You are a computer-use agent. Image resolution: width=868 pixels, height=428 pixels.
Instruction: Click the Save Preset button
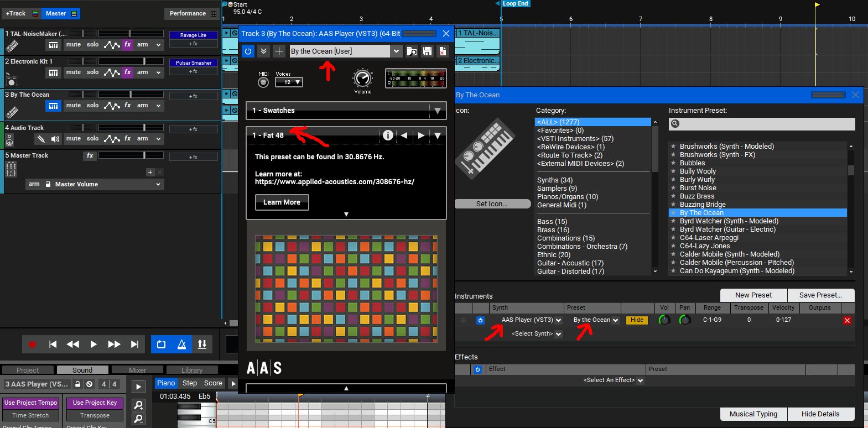[x=820, y=295]
